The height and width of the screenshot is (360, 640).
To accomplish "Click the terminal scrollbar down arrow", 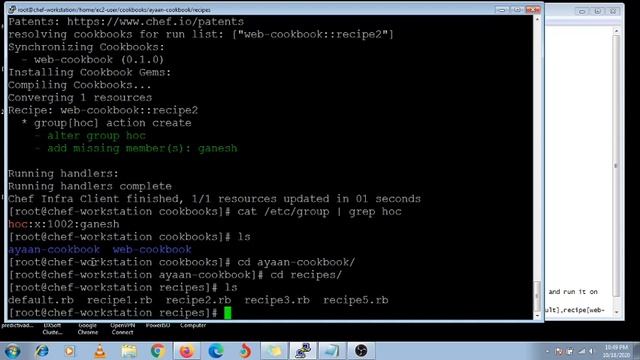I will click(x=537, y=316).
